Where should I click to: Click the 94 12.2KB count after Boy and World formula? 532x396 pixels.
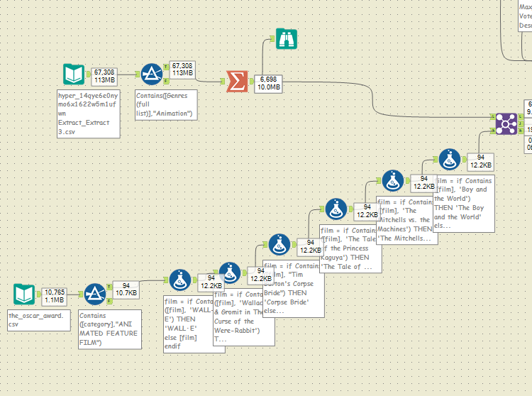[480, 161]
